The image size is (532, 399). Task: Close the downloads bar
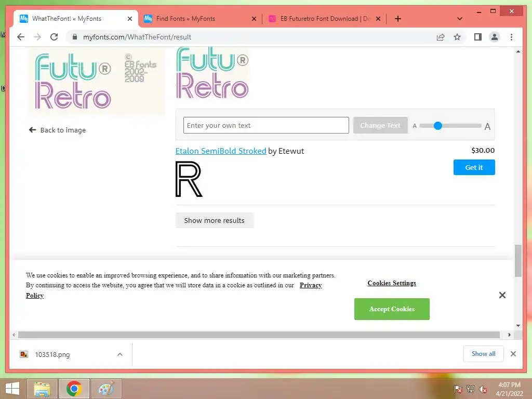[x=513, y=354]
